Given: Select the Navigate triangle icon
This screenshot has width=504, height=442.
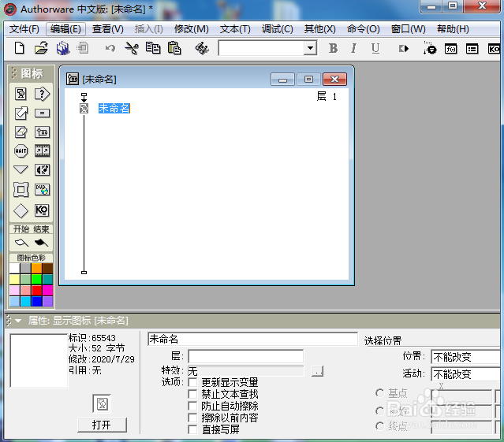Looking at the screenshot, I should point(21,169).
